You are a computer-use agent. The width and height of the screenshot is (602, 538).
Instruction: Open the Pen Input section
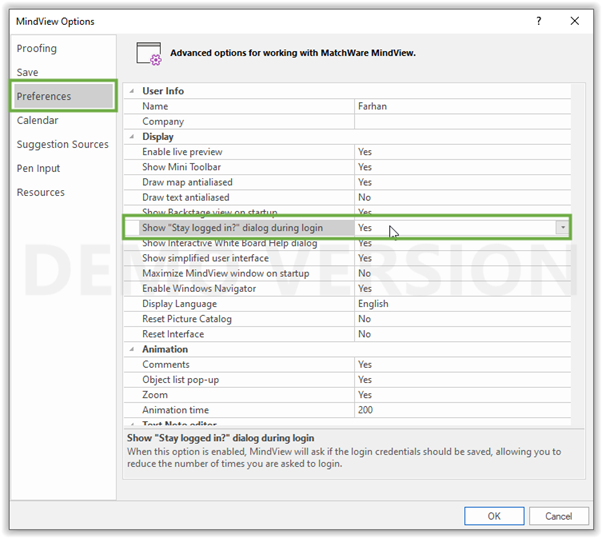click(x=38, y=168)
